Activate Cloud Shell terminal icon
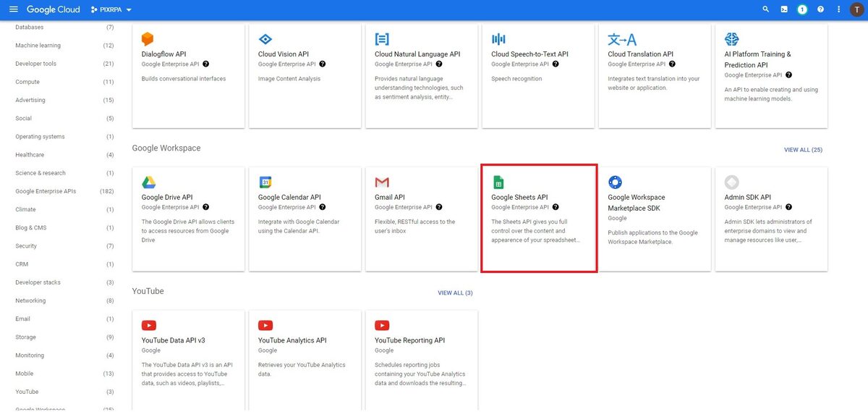 (784, 9)
